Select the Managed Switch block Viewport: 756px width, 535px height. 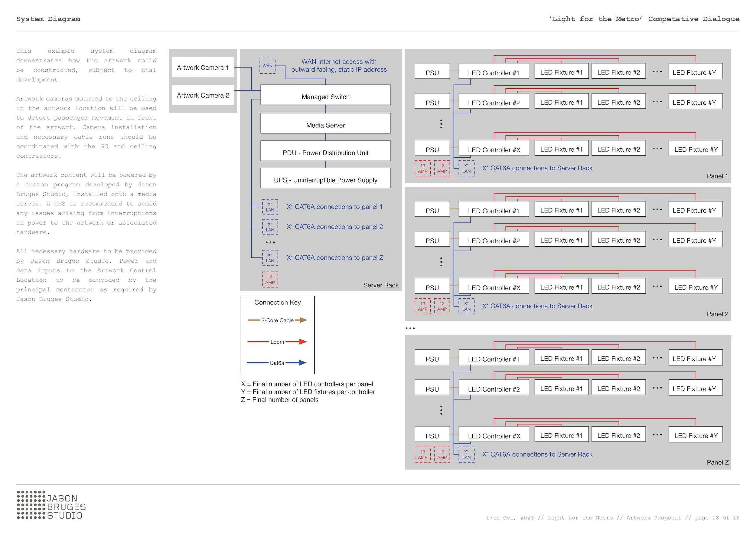pos(325,95)
